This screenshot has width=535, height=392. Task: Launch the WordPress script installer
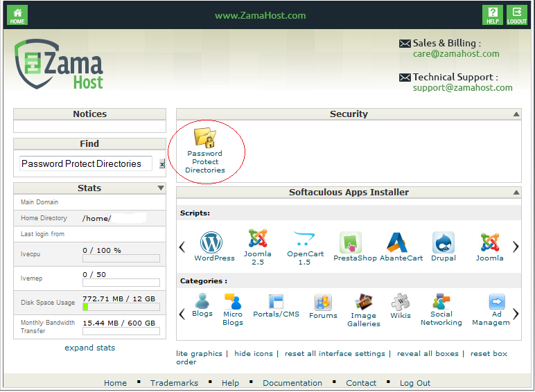pyautogui.click(x=211, y=242)
